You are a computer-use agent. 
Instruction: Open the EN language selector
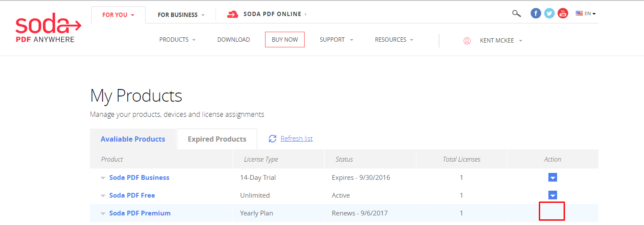click(x=586, y=13)
